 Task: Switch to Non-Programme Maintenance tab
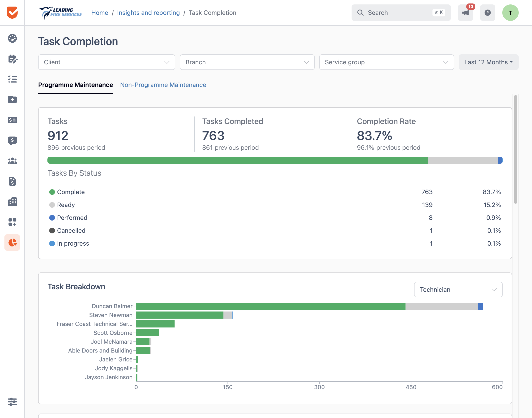tap(163, 85)
